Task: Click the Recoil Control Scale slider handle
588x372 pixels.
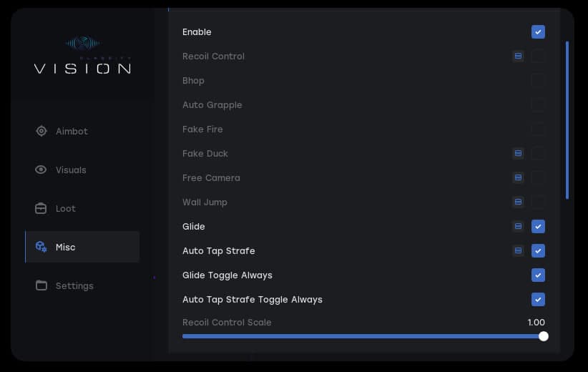Action: pyautogui.click(x=544, y=336)
